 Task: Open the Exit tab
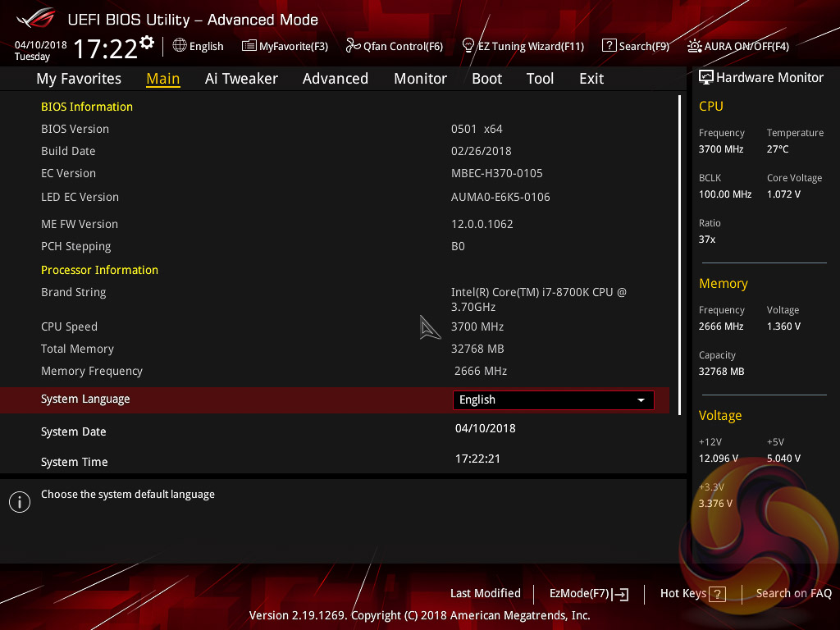click(x=591, y=79)
